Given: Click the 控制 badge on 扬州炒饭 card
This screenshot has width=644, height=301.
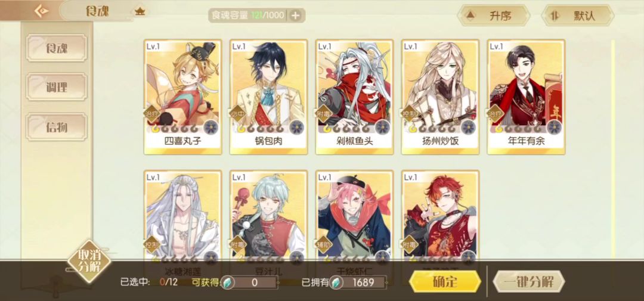Looking at the screenshot, I should 408,113.
